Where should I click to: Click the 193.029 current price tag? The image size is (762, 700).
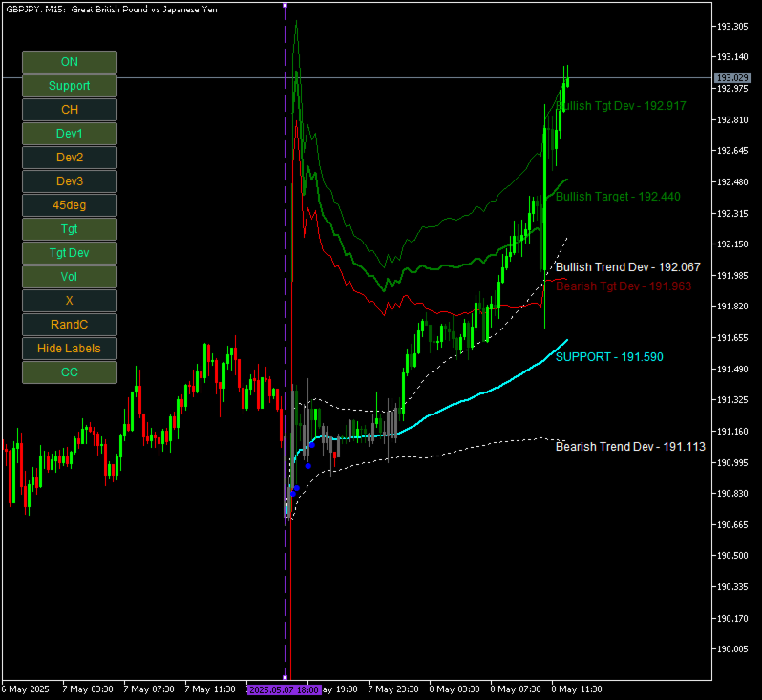coord(732,77)
